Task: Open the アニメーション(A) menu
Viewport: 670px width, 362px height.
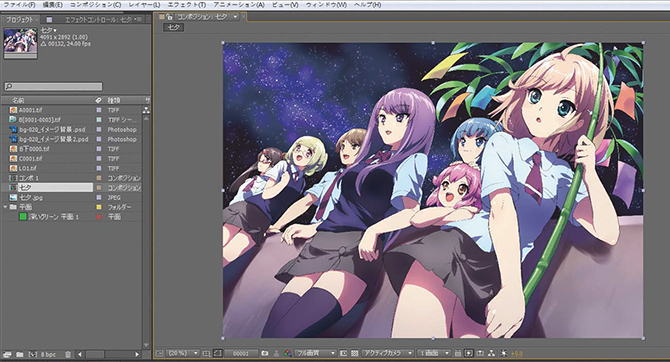Action: click(239, 5)
